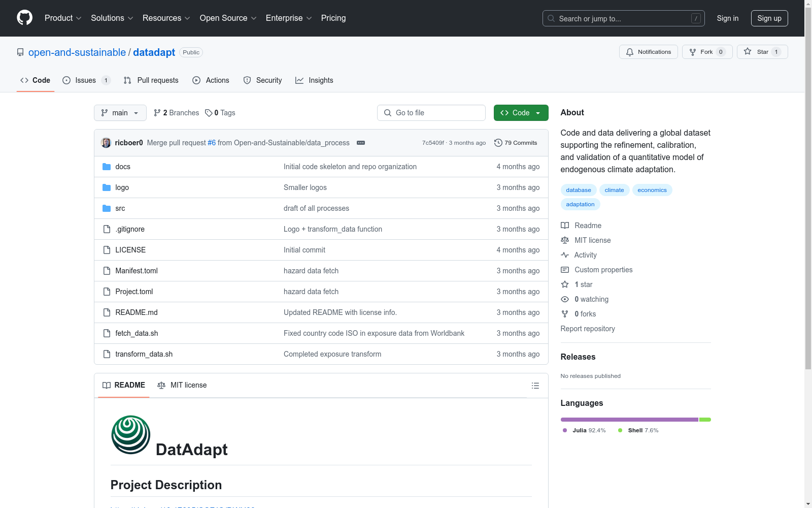Open the GitHub homepage logo
This screenshot has width=812, height=508.
click(x=24, y=18)
